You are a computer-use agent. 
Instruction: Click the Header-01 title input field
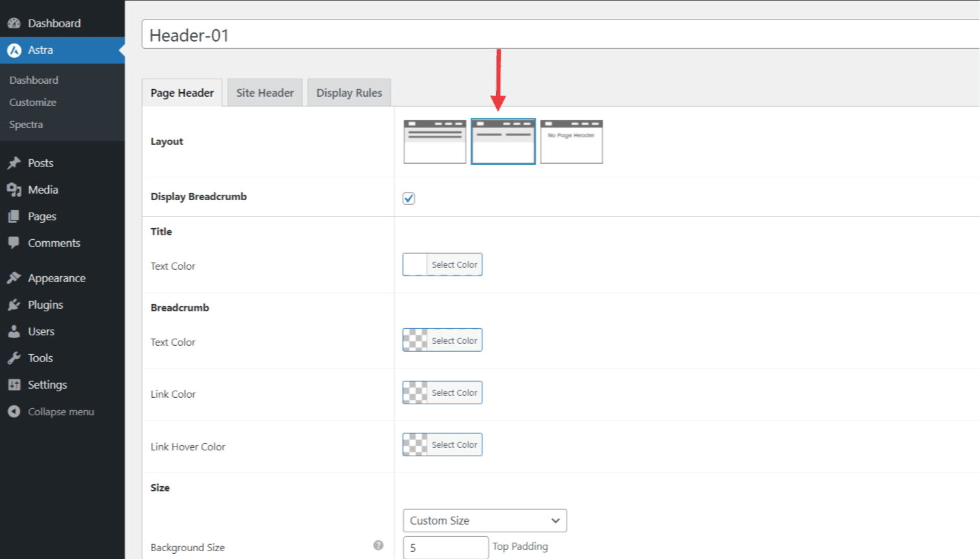pos(561,34)
